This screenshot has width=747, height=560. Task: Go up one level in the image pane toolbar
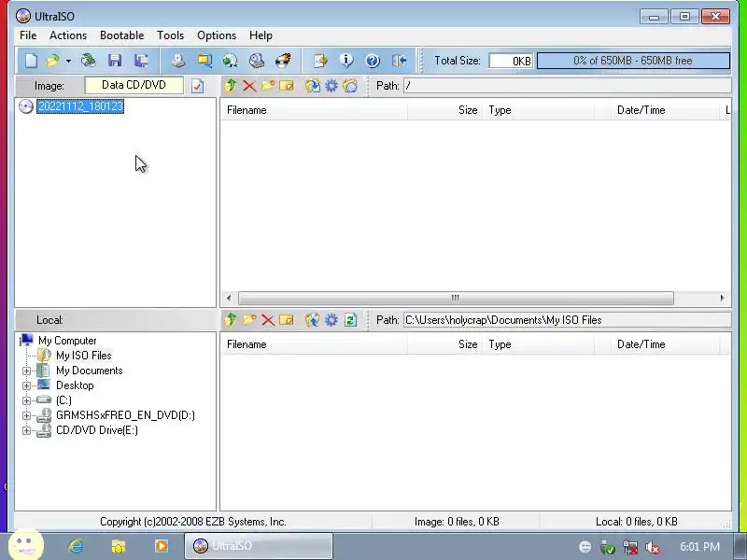coord(231,86)
